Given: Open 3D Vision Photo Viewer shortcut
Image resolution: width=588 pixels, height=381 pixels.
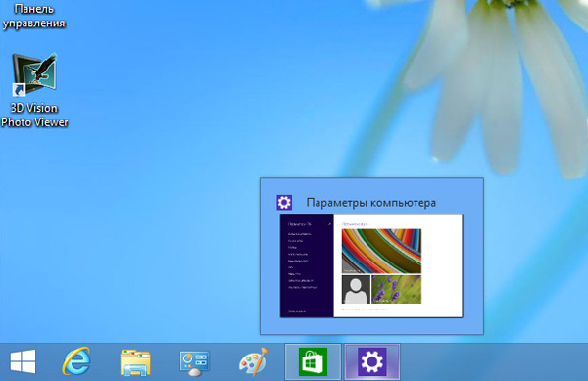Looking at the screenshot, I should click(34, 90).
